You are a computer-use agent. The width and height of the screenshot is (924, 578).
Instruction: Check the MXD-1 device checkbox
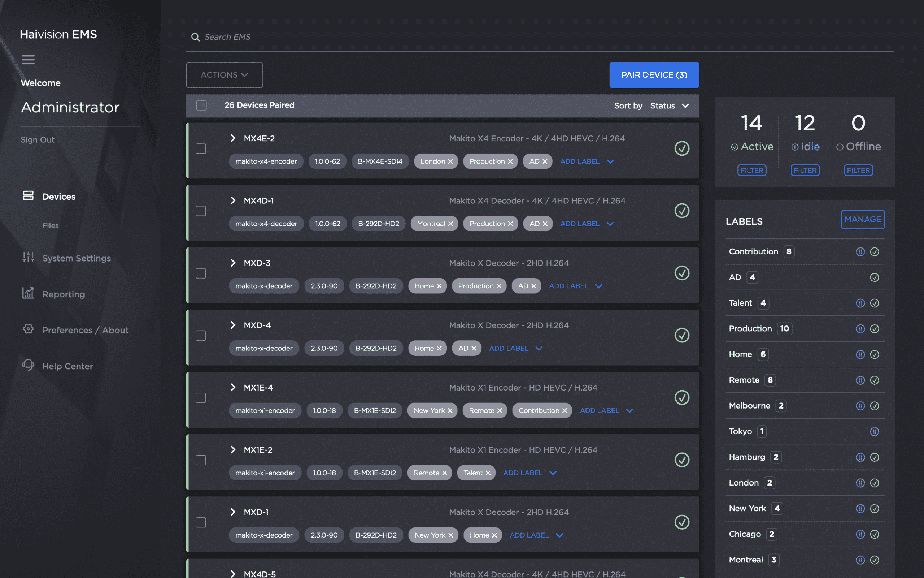tap(201, 523)
